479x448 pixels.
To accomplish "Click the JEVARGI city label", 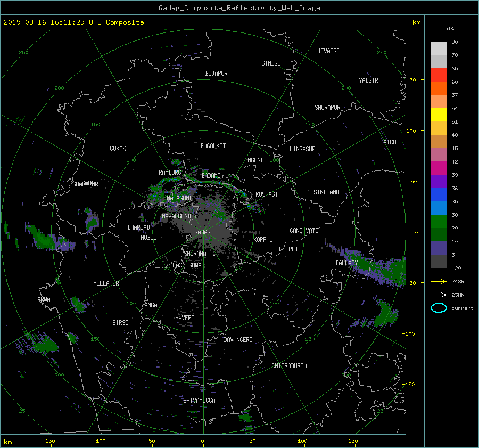I will tap(328, 51).
